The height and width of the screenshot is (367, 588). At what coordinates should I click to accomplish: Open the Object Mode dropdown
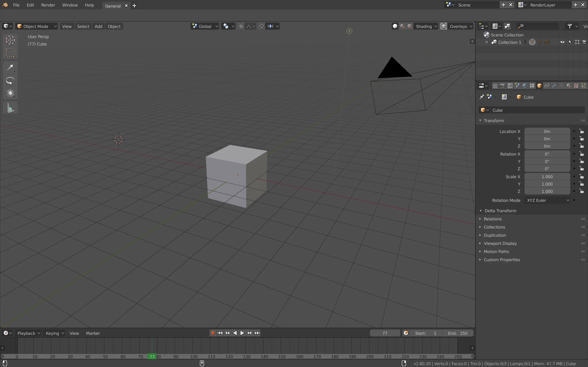pyautogui.click(x=37, y=26)
